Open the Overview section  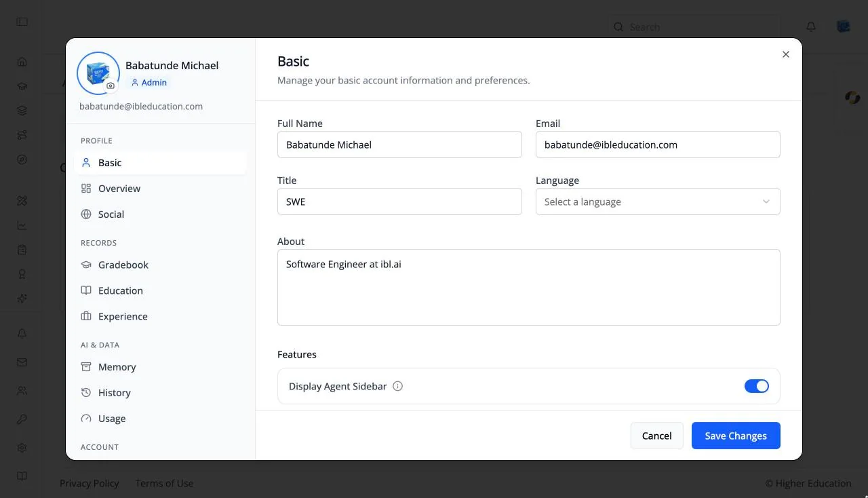click(x=161, y=189)
